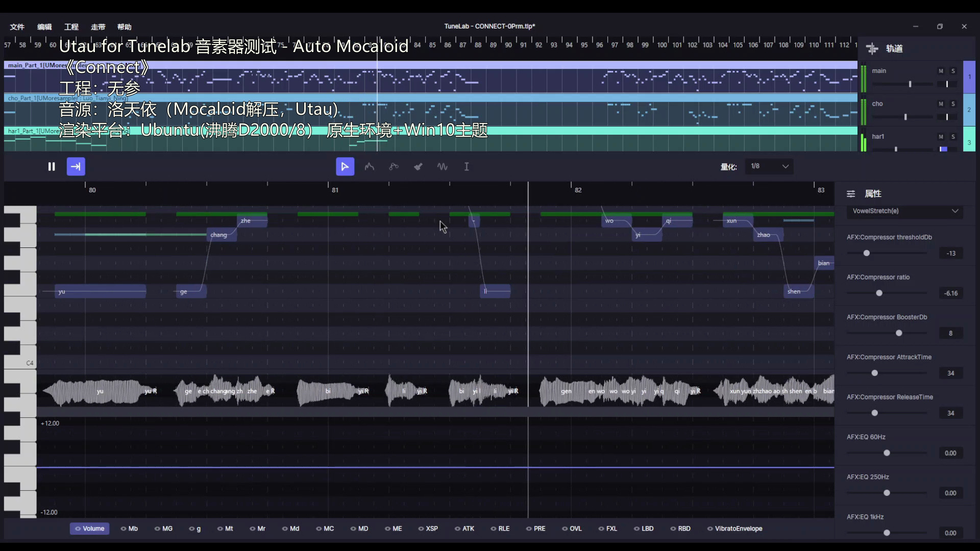Image resolution: width=980 pixels, height=551 pixels.
Task: Expand the VowelStretch(e) dropdown
Action: click(904, 211)
